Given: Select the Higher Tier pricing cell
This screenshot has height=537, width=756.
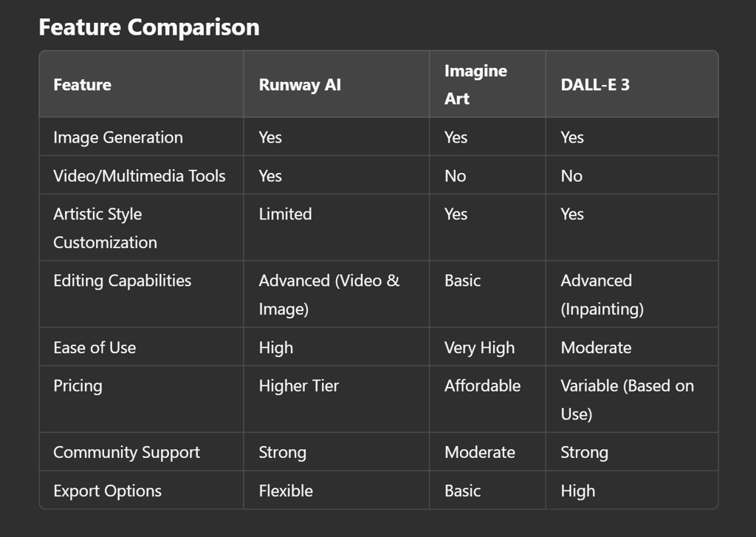Looking at the screenshot, I should (298, 386).
